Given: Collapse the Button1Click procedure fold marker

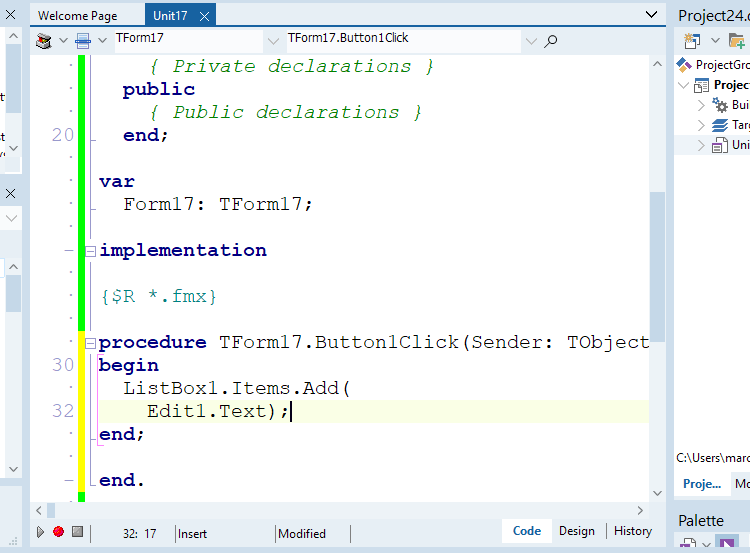Looking at the screenshot, I should pos(90,343).
